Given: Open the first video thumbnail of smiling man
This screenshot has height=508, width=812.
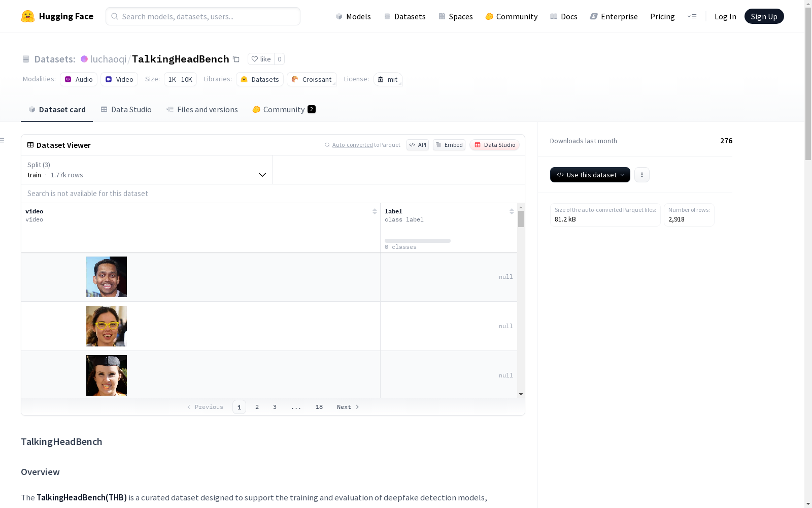Looking at the screenshot, I should (x=107, y=277).
